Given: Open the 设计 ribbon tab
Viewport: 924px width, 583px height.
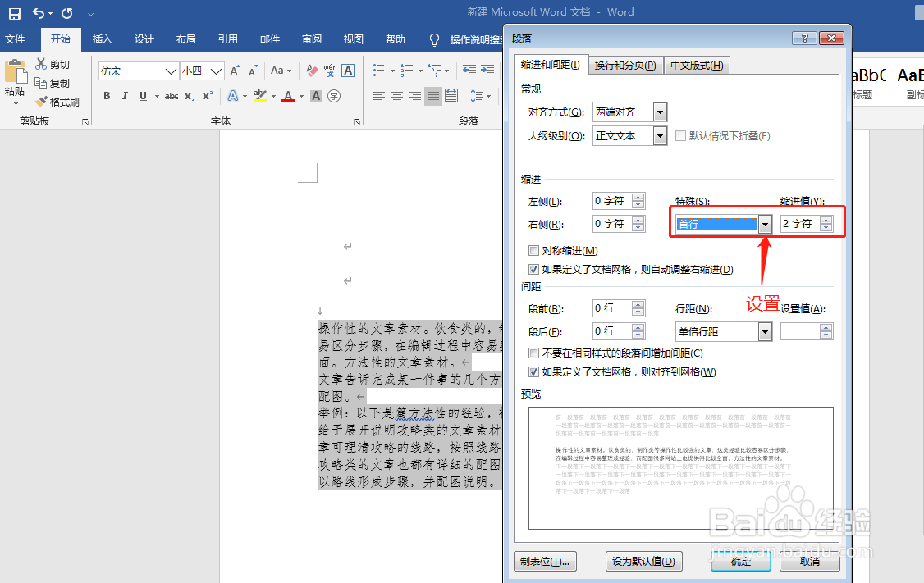Looking at the screenshot, I should coord(144,39).
